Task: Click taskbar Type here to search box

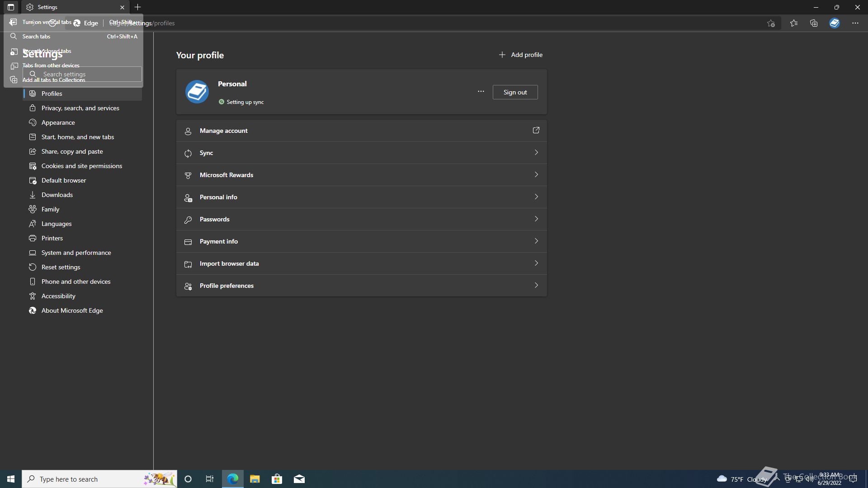Action: pos(99,479)
